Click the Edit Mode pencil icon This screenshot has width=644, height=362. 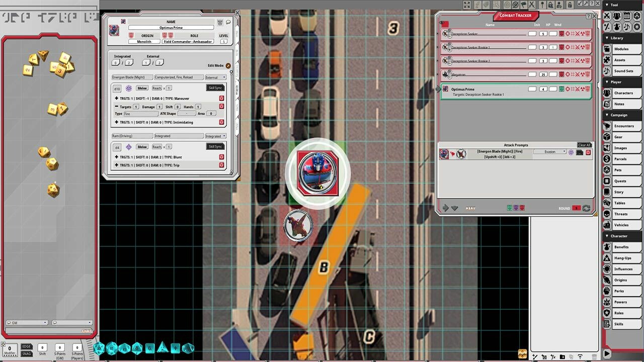[x=228, y=66]
